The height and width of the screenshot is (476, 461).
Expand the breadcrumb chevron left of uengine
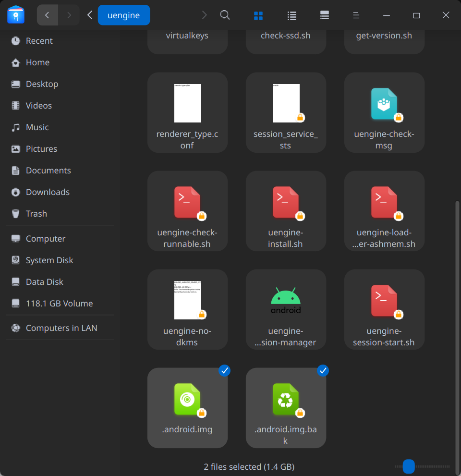[x=89, y=15]
